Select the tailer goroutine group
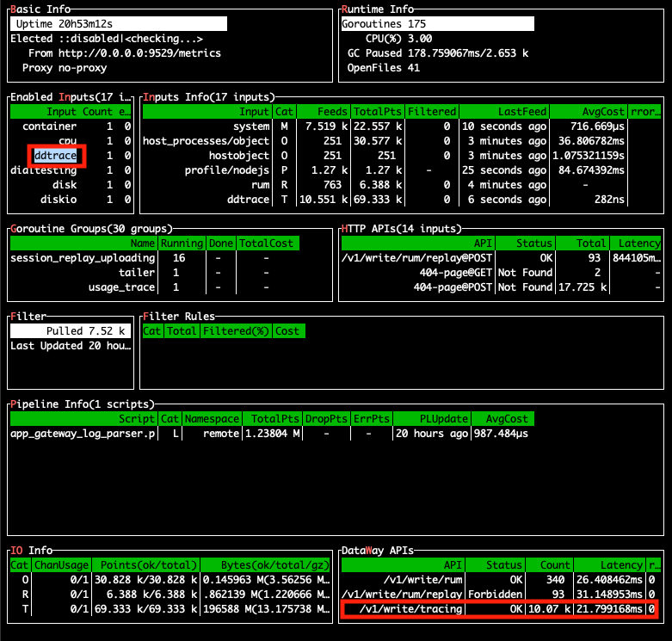 [155, 273]
